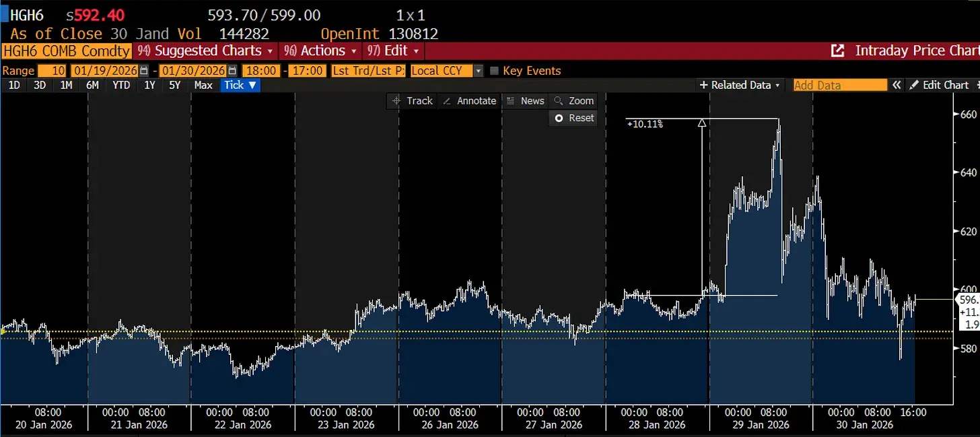Collapse panel with double chevron icon
The width and height of the screenshot is (980, 437).
[x=897, y=85]
